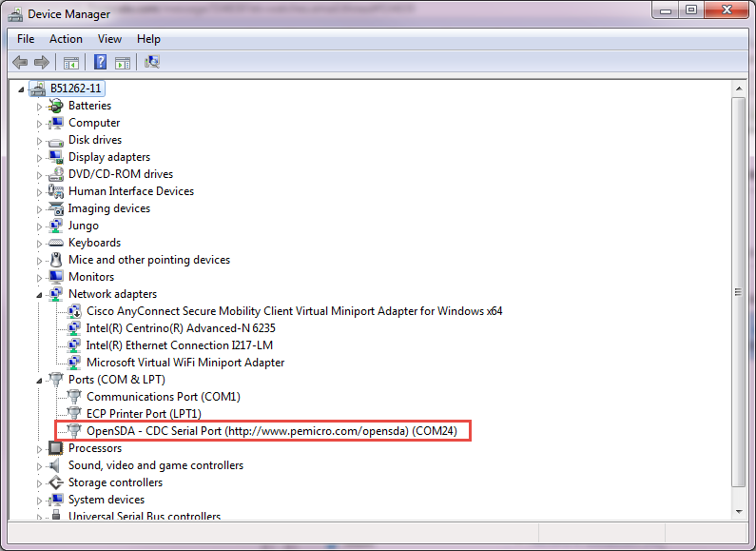Screen dimensions: 756x551
Task: Click the Storage controllers icon
Action: pyautogui.click(x=56, y=482)
